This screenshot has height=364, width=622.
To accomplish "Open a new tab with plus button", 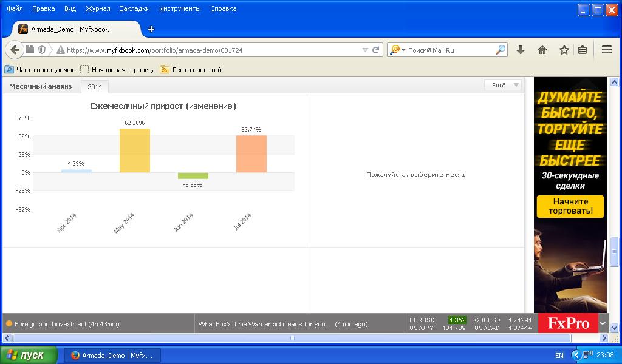I will [x=151, y=29].
